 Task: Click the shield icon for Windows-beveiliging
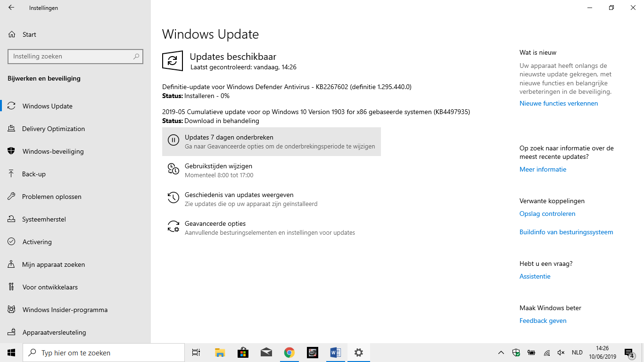[x=12, y=151]
